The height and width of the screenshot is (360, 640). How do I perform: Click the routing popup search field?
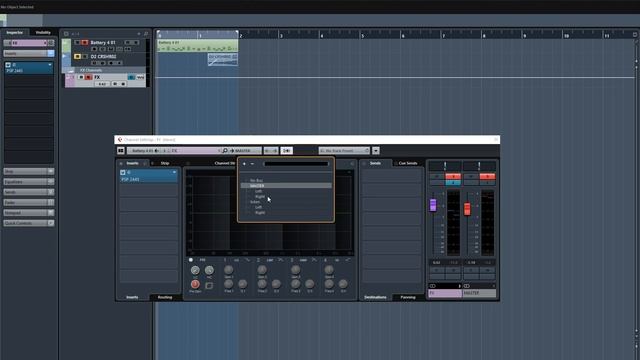[x=296, y=164]
